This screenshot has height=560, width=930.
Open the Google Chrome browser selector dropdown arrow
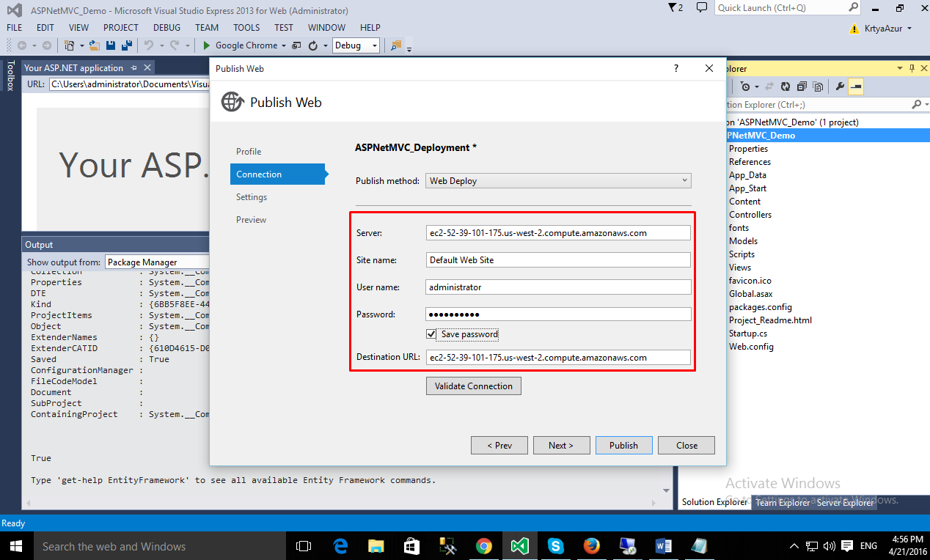click(283, 45)
